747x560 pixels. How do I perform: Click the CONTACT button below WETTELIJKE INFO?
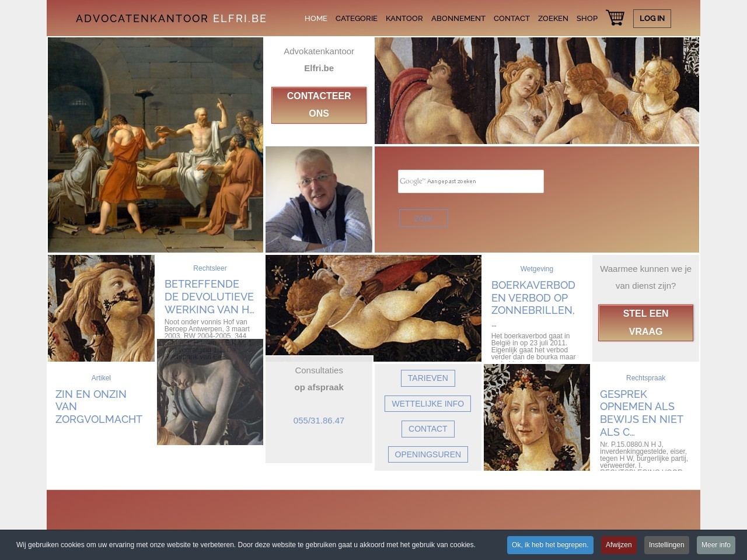point(428,429)
